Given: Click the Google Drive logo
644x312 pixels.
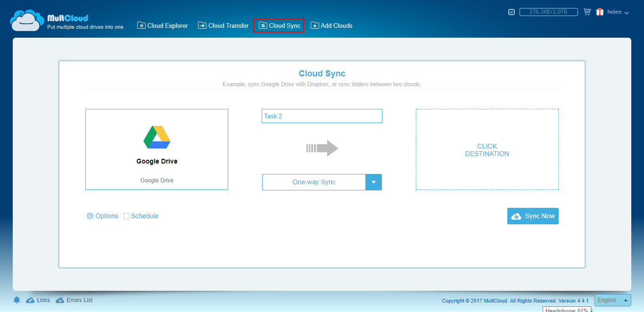Looking at the screenshot, I should [157, 137].
